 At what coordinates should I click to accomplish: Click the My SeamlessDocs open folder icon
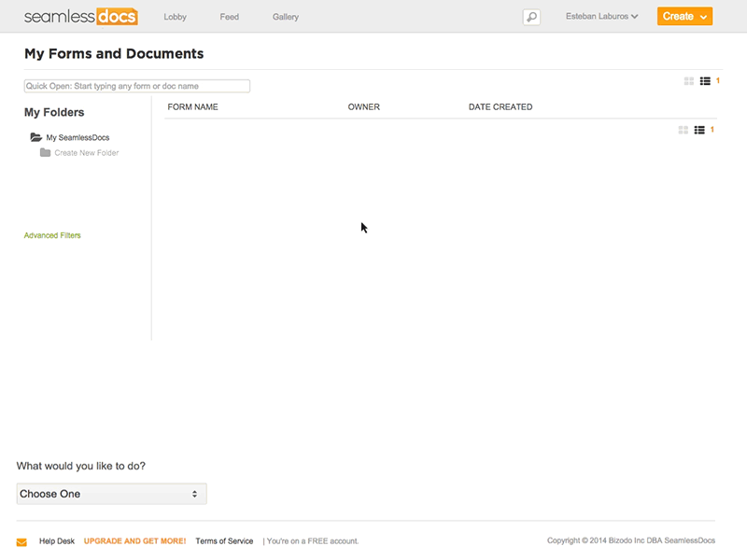[x=35, y=137]
